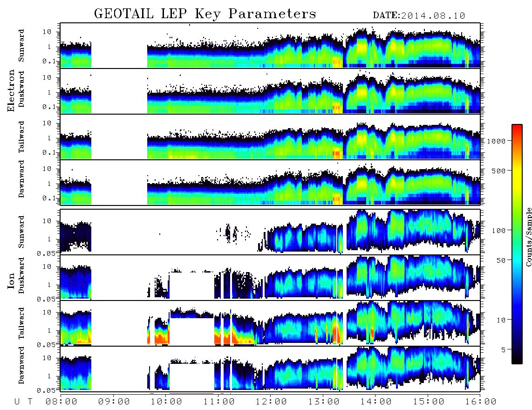Click the vertical "Electron" group label
This screenshot has width=532, height=410.
(x=11, y=91)
